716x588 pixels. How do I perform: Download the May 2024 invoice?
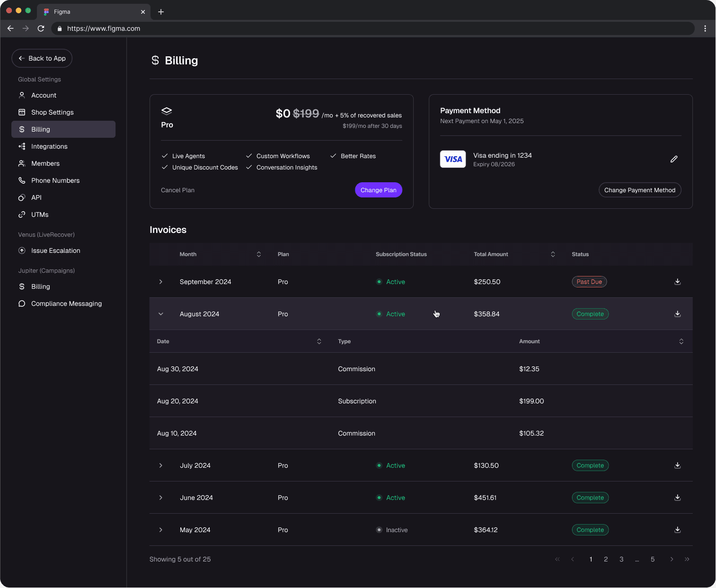[677, 530]
